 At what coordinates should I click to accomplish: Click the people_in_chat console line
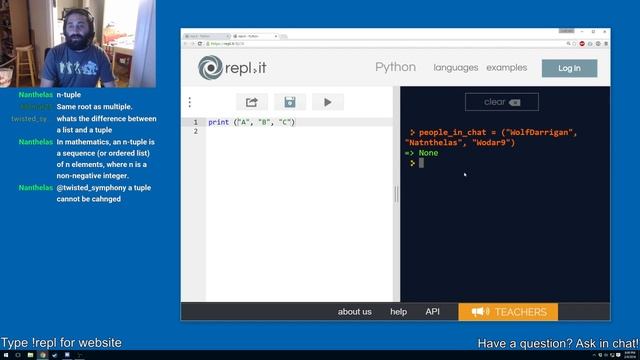point(491,138)
